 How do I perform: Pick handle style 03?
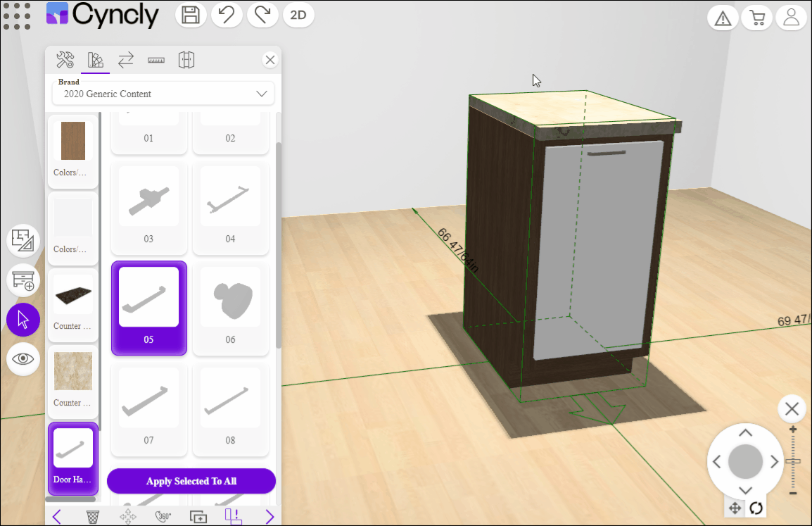pos(148,207)
